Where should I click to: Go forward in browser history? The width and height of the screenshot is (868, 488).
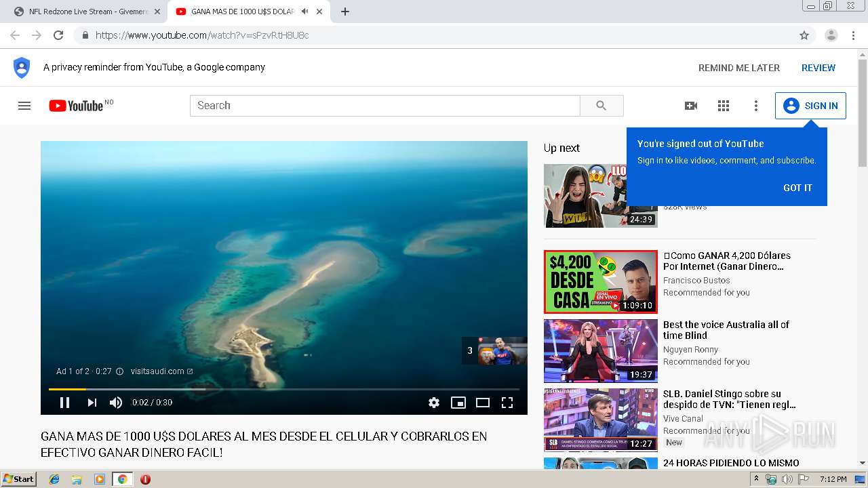pos(37,35)
